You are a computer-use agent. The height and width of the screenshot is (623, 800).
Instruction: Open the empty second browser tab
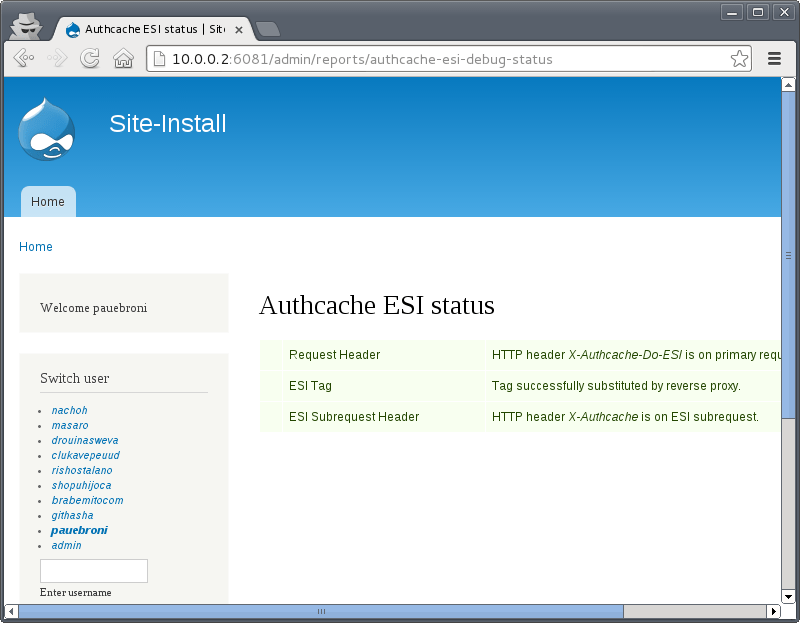click(267, 29)
